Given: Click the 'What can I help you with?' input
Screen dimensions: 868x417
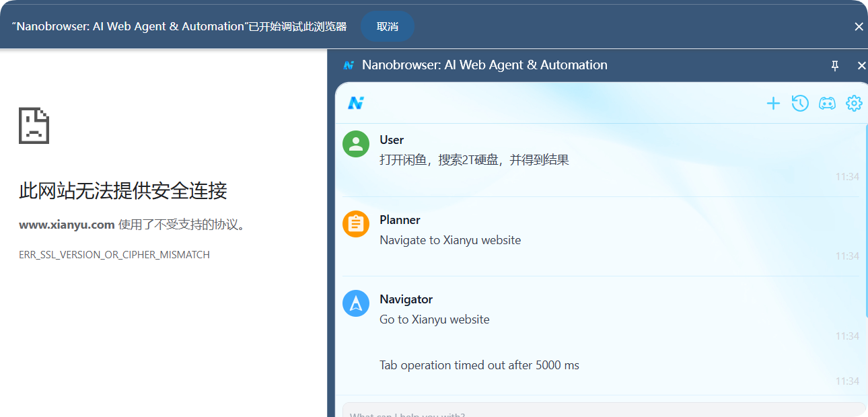Looking at the screenshot, I should [x=604, y=410].
